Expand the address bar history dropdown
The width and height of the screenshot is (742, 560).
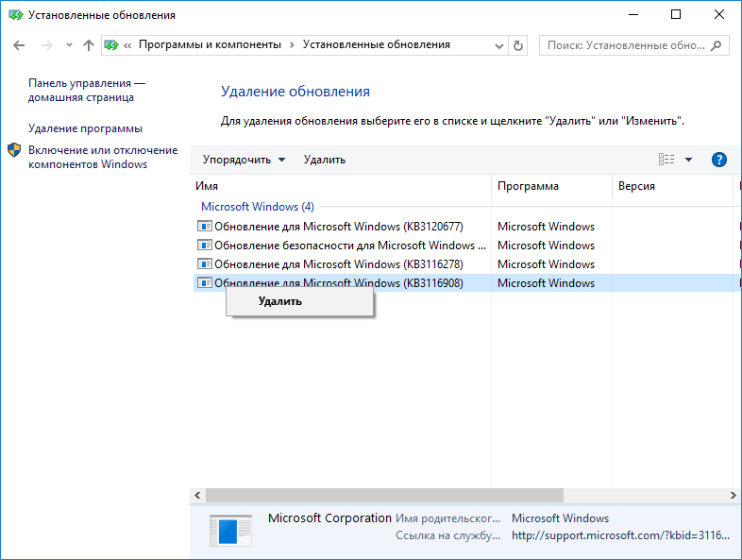(498, 46)
